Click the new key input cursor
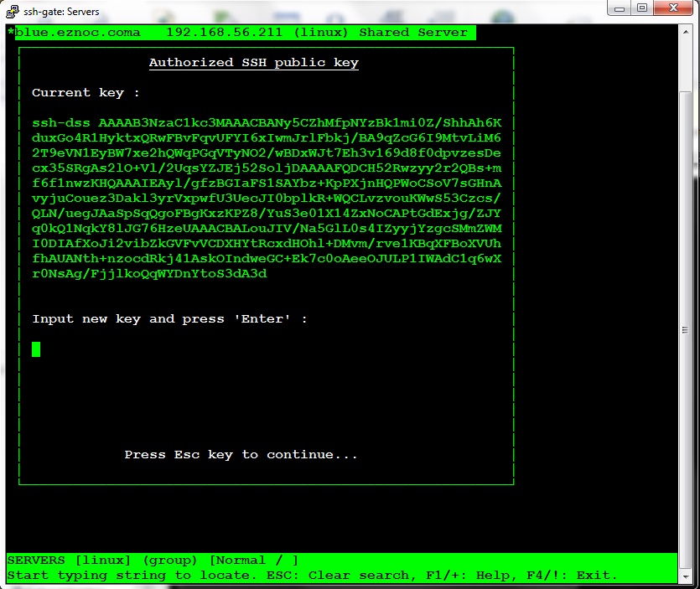 coord(35,349)
